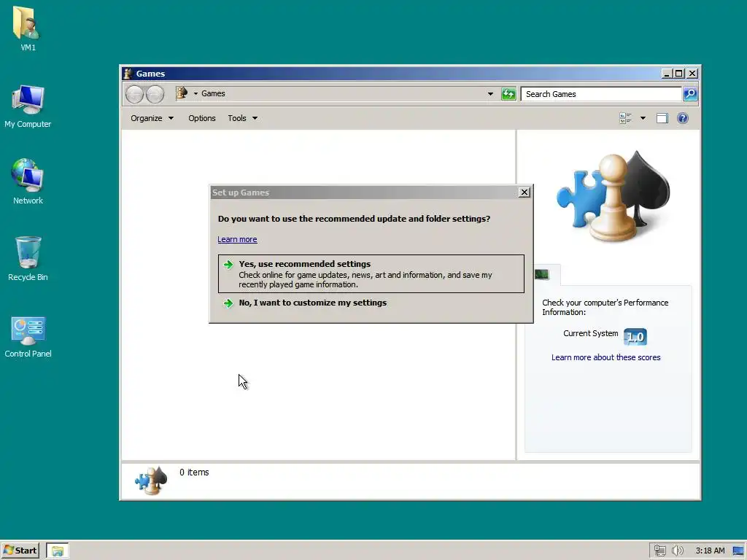747x560 pixels.
Task: Click the Options menu item
Action: click(x=201, y=118)
